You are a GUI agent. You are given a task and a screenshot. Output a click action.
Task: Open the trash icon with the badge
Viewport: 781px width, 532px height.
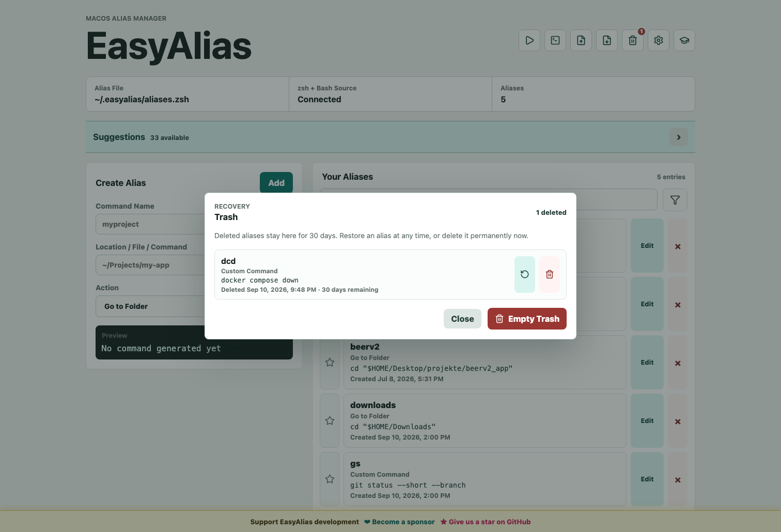(633, 40)
